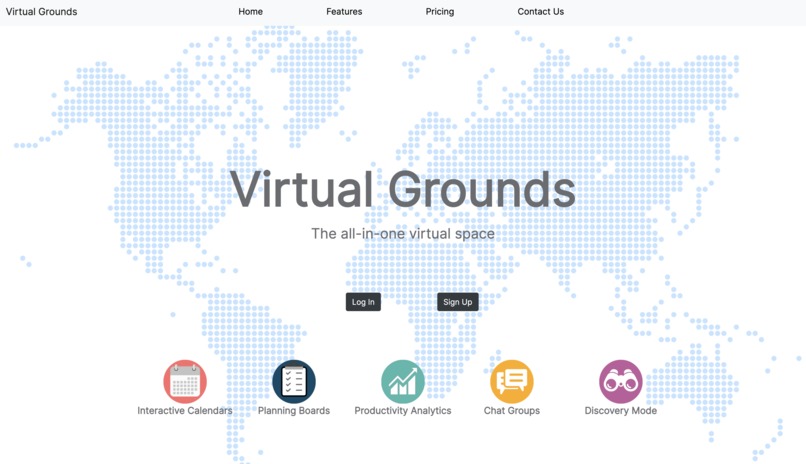Open the Planning Boards checklist icon
This screenshot has height=464, width=806.
[x=294, y=381]
